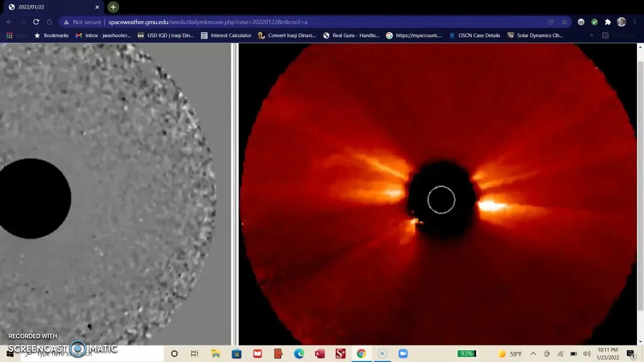644x362 pixels.
Task: Open Microsoft Store from the taskbar
Action: pyautogui.click(x=236, y=353)
